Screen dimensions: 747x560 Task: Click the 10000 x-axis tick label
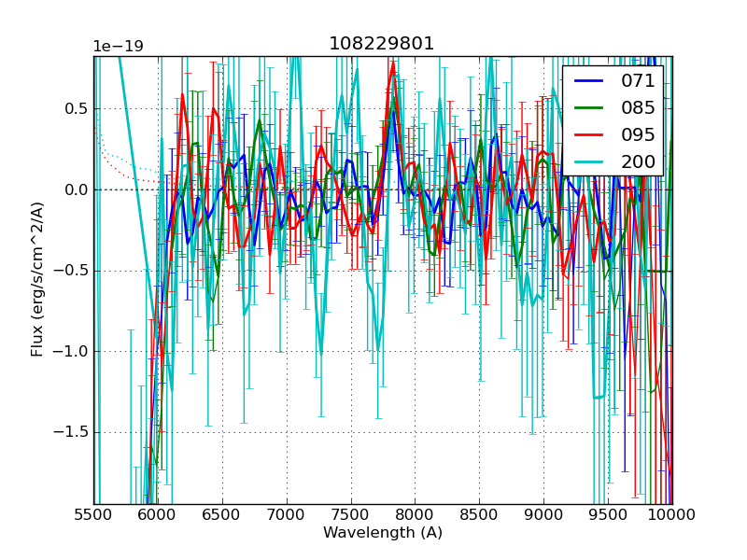[x=671, y=515]
